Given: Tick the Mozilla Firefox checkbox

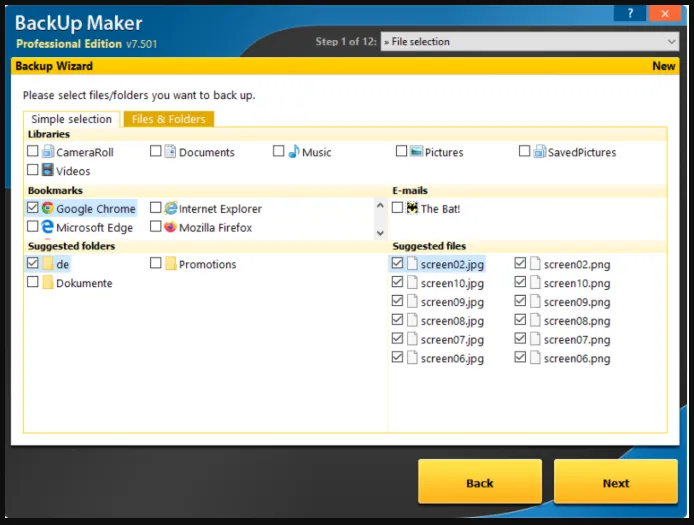Looking at the screenshot, I should [155, 227].
